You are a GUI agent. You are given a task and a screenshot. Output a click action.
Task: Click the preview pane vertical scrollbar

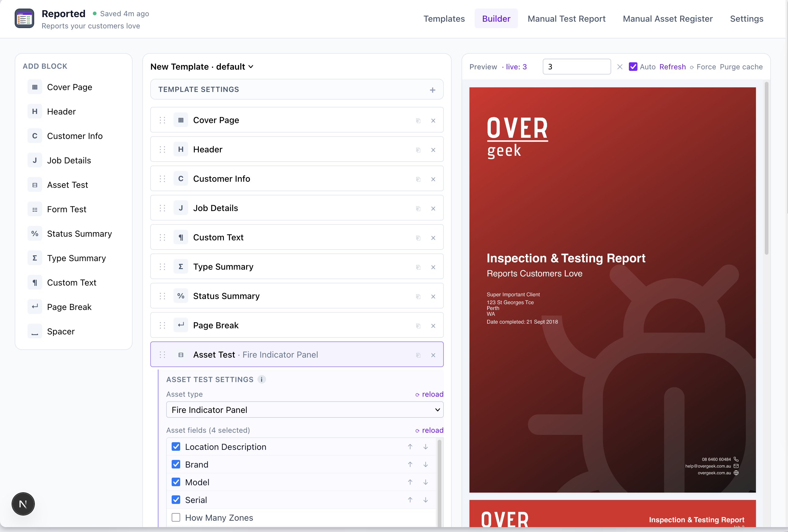click(x=766, y=168)
